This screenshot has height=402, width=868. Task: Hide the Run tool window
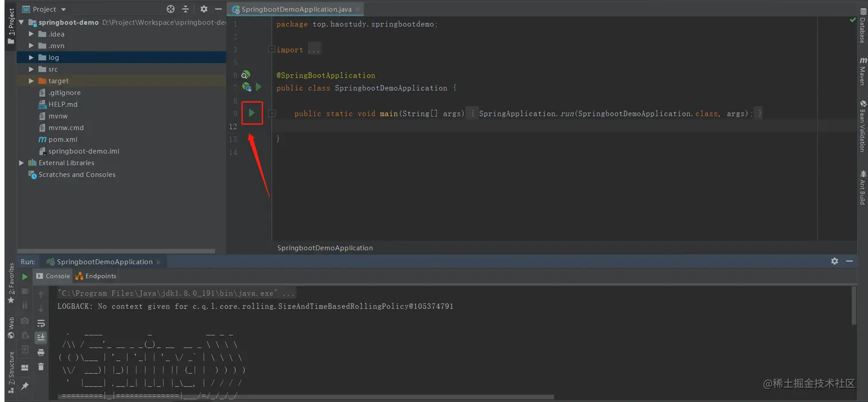pos(850,261)
